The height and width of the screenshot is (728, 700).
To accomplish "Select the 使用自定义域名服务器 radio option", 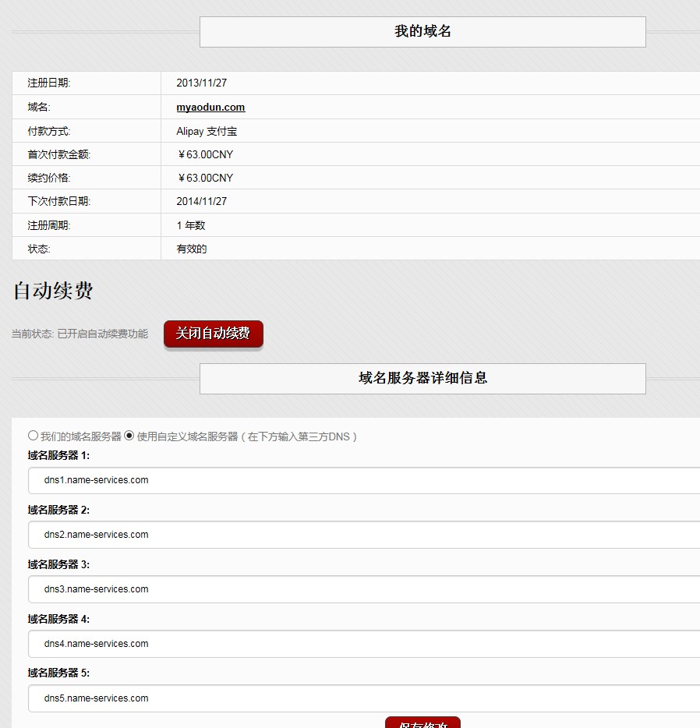I will pyautogui.click(x=129, y=436).
